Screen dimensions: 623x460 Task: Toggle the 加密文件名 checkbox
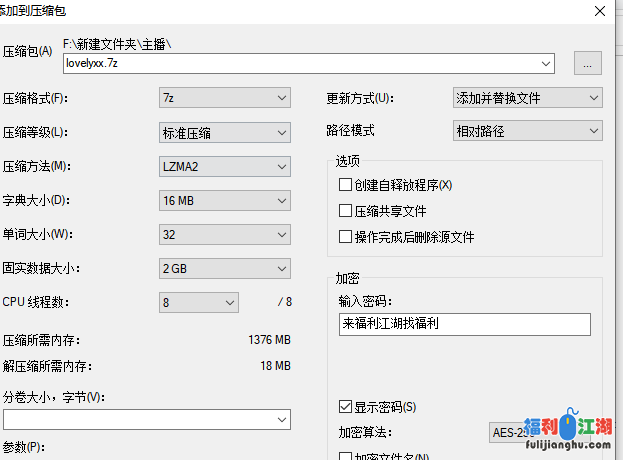(346, 455)
